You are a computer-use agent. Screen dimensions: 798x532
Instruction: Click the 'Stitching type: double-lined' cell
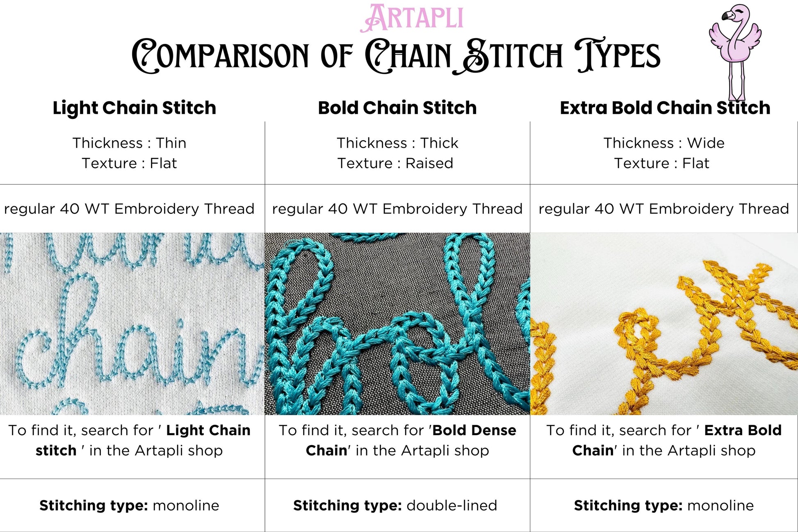tap(395, 505)
